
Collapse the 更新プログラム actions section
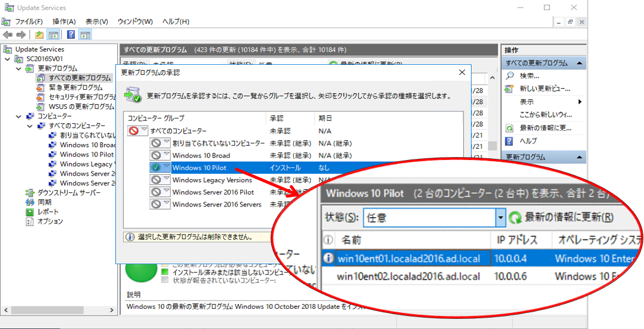pos(579,157)
